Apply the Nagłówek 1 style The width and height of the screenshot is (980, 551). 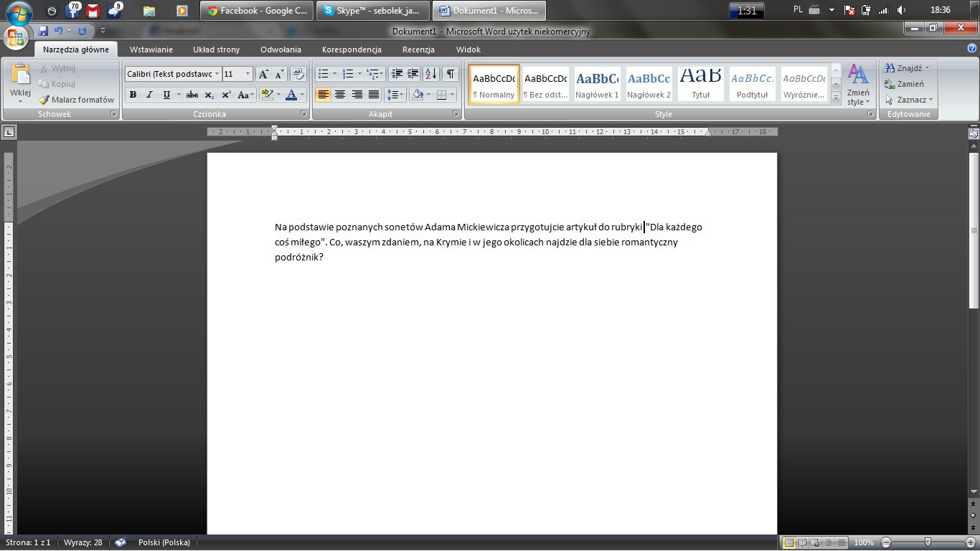tap(597, 84)
